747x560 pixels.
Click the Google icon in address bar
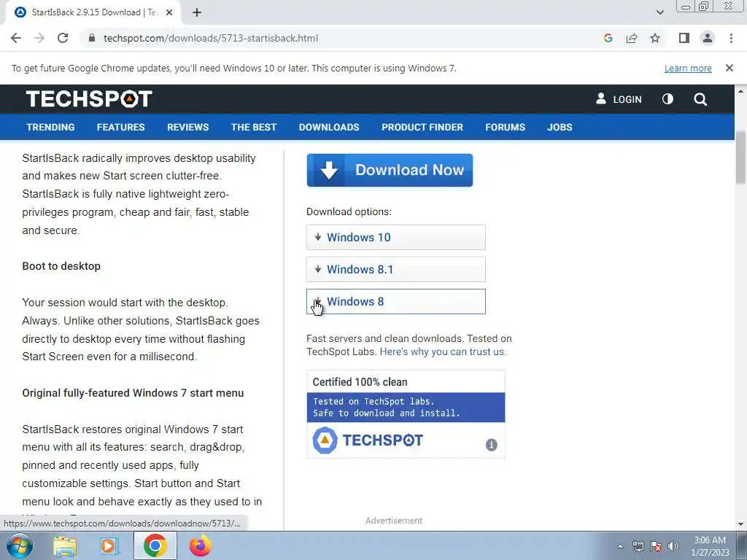tap(608, 38)
